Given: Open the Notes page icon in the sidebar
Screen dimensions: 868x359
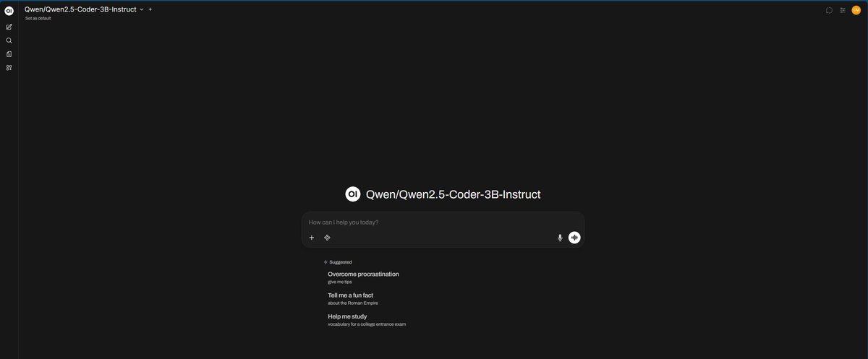Looking at the screenshot, I should coord(9,54).
